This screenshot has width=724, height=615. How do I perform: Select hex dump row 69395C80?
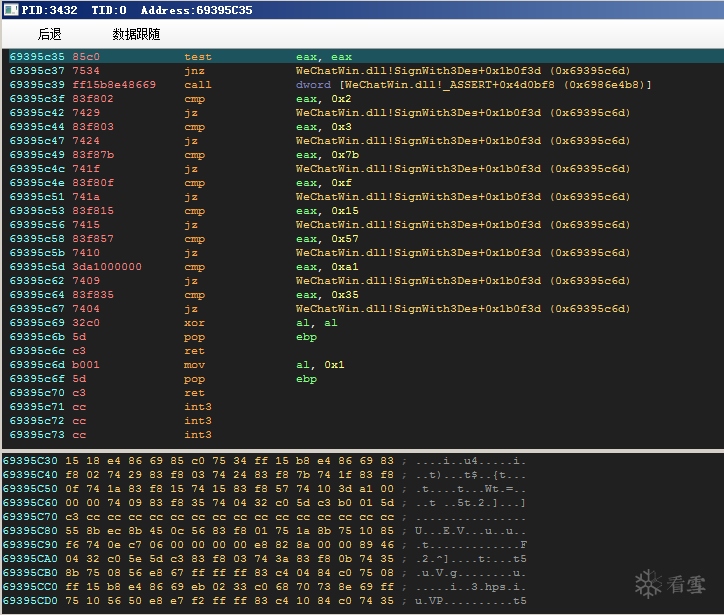(x=264, y=531)
